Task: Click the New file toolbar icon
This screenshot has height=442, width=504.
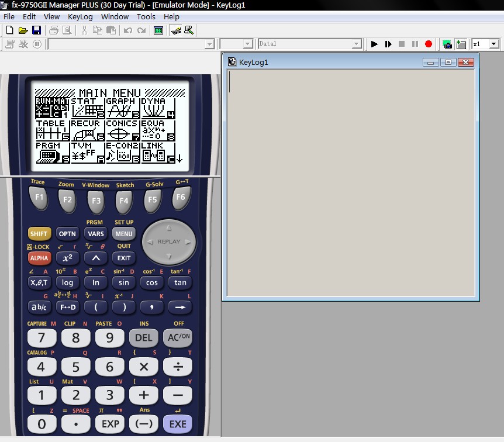Action: pos(9,30)
